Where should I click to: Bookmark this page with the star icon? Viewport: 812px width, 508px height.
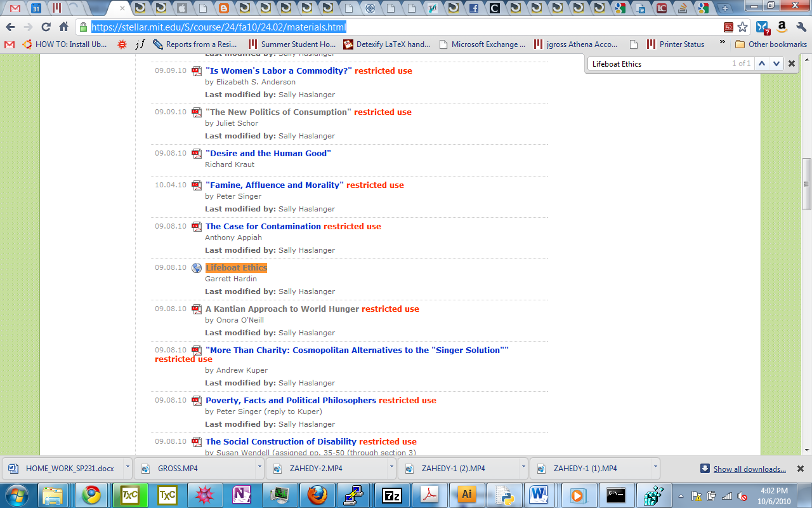[743, 27]
